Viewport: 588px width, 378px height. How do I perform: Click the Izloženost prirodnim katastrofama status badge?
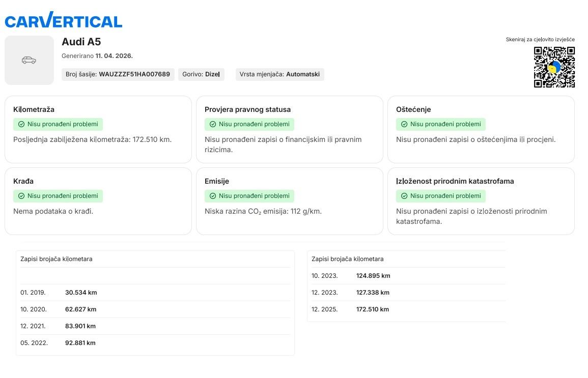coord(441,196)
